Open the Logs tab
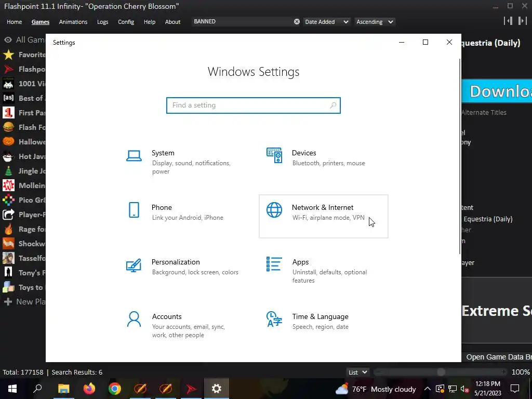 [102, 22]
